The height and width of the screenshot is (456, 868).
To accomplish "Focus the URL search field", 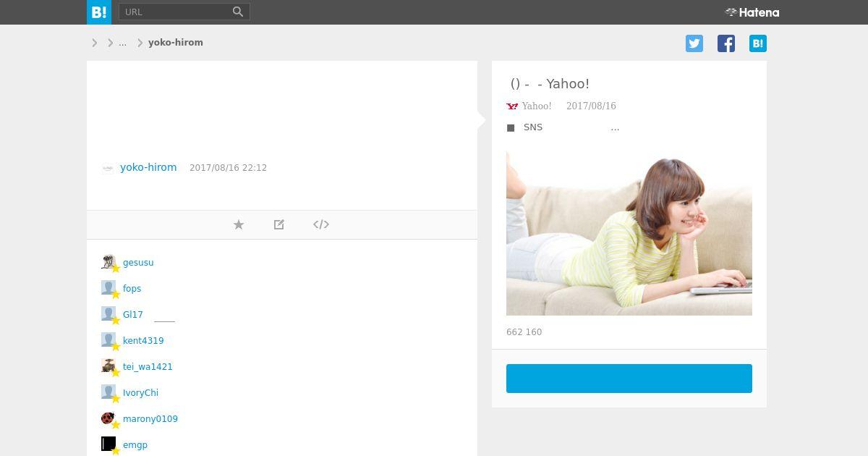I will [174, 12].
